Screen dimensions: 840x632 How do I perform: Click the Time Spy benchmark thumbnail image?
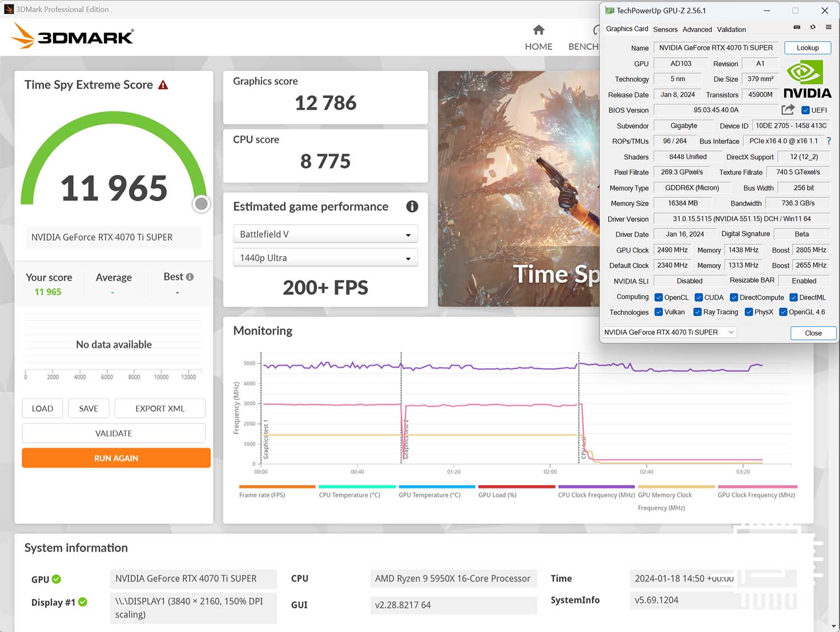tap(519, 189)
